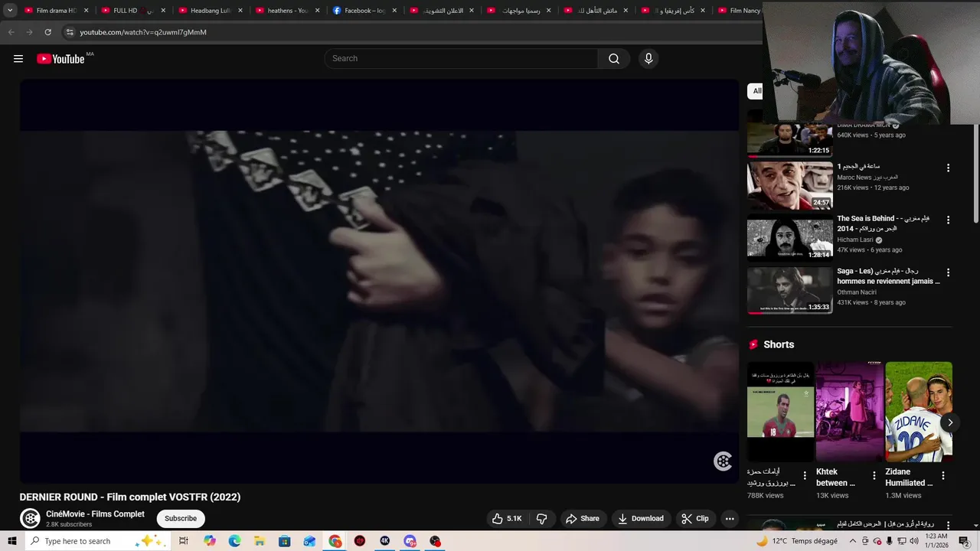Go back with the browser arrow
The width and height of the screenshot is (980, 551).
click(x=11, y=32)
